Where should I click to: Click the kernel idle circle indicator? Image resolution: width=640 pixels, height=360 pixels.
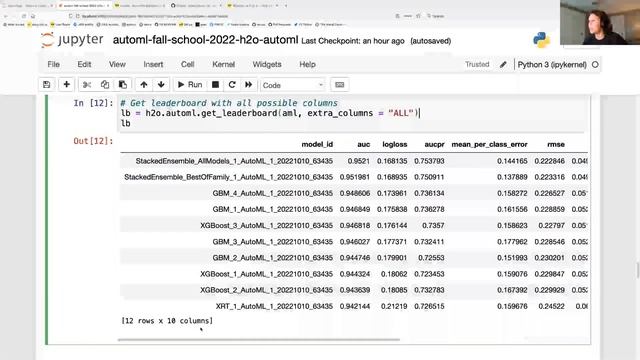click(x=595, y=64)
